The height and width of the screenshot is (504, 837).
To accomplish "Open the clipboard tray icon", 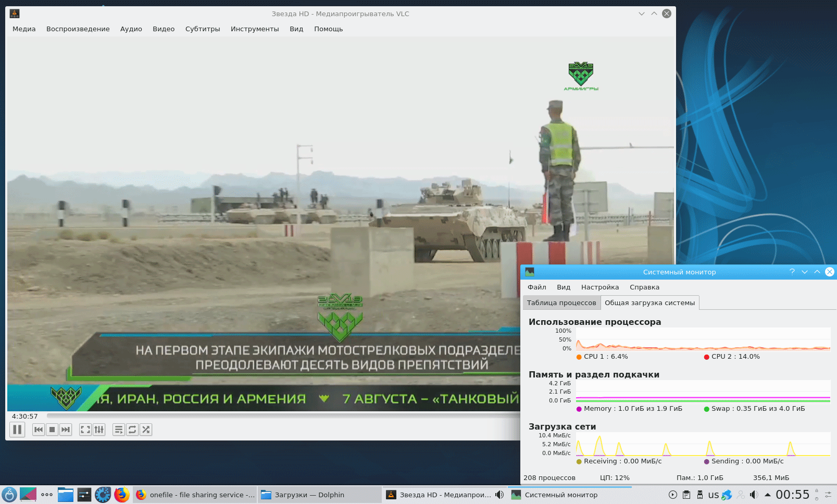I will [686, 495].
